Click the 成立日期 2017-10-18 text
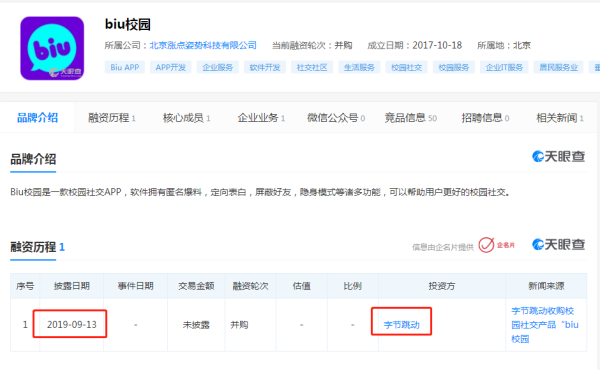 coord(414,46)
